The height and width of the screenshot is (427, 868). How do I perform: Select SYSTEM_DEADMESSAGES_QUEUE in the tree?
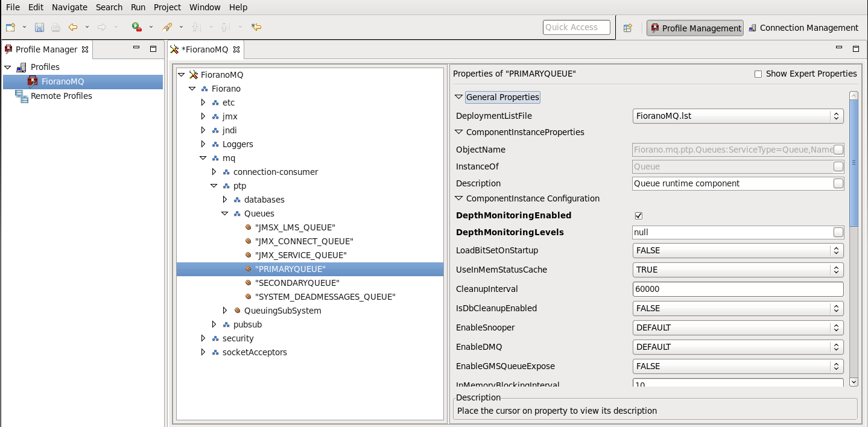click(325, 297)
